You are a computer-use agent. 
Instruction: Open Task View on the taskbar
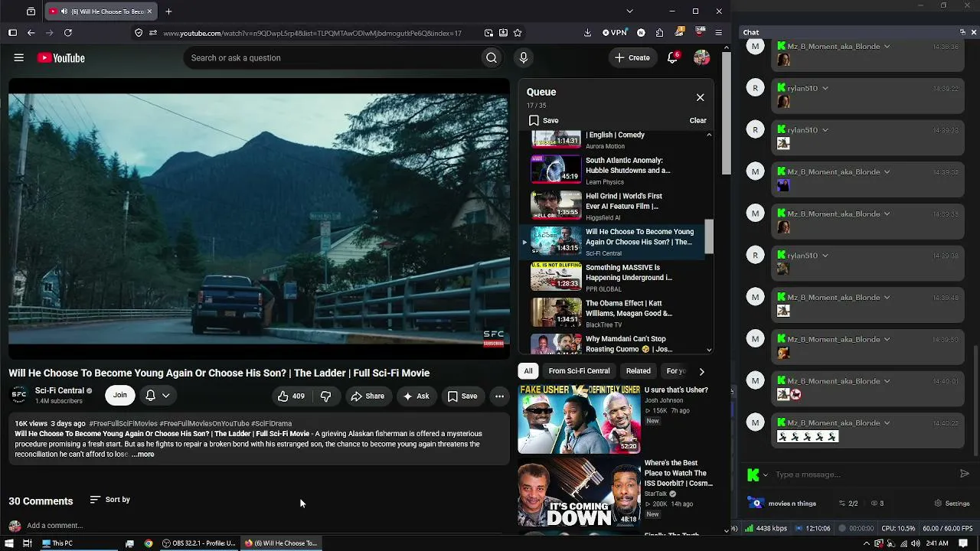click(27, 543)
